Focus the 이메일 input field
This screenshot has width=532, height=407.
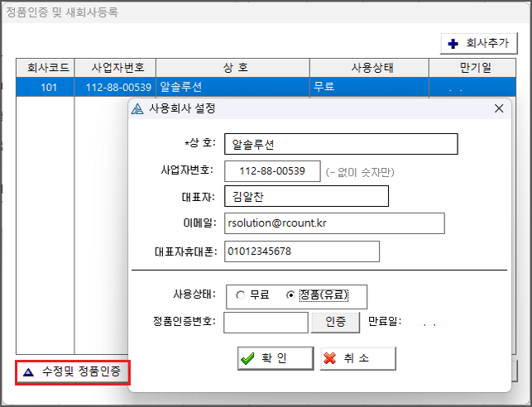tap(334, 223)
